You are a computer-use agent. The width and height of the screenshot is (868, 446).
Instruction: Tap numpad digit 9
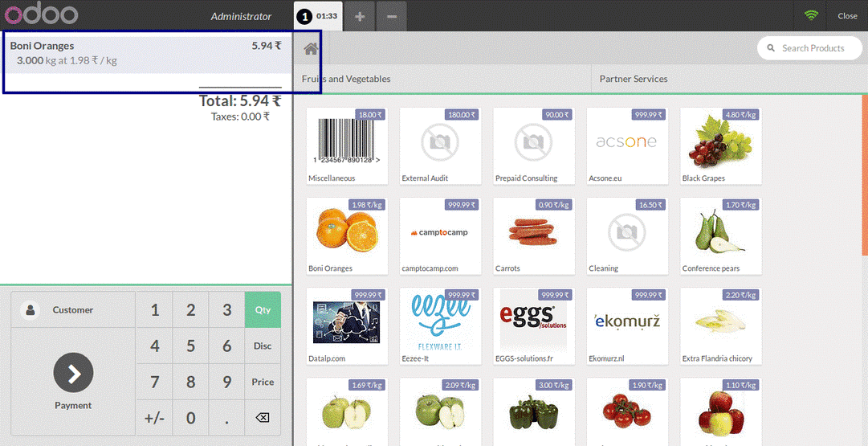pyautogui.click(x=227, y=382)
